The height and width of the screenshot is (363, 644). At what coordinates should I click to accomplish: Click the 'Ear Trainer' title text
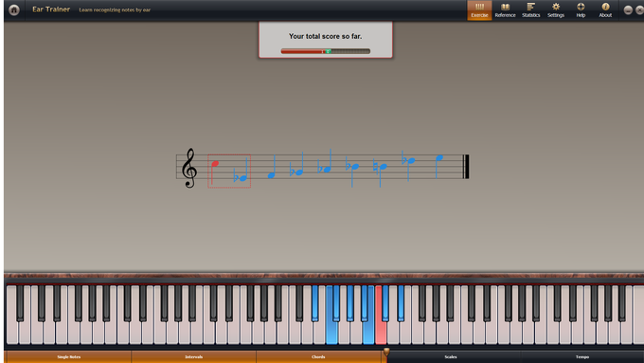(51, 9)
